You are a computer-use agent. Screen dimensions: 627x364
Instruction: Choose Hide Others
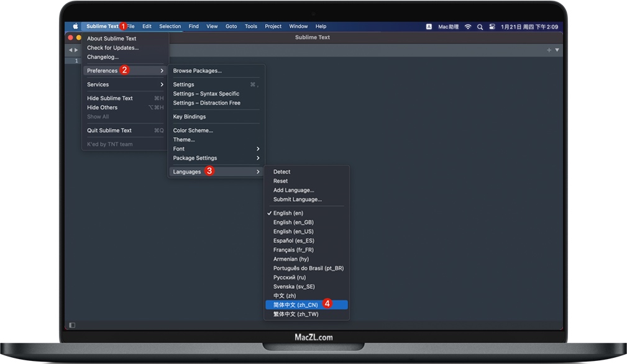125,107
